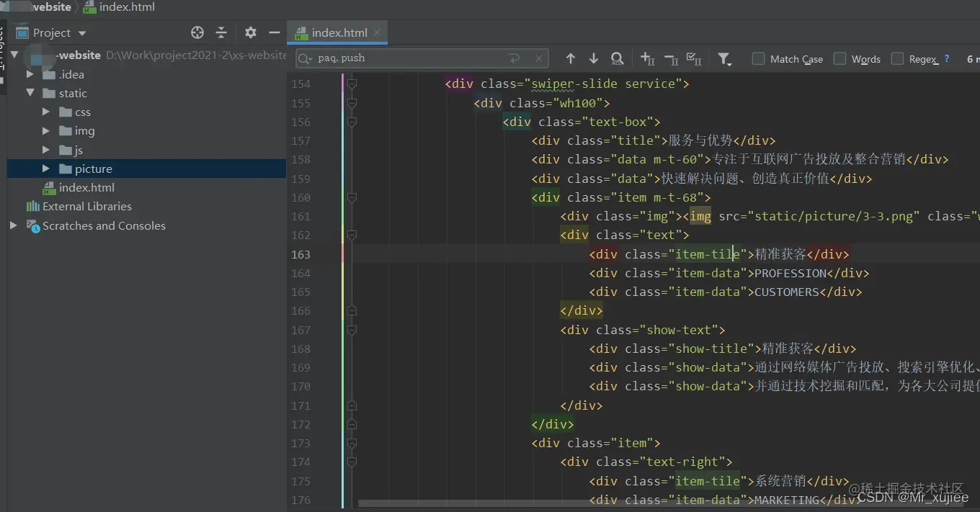The height and width of the screenshot is (512, 980).
Task: Select the css folder
Action: [83, 112]
